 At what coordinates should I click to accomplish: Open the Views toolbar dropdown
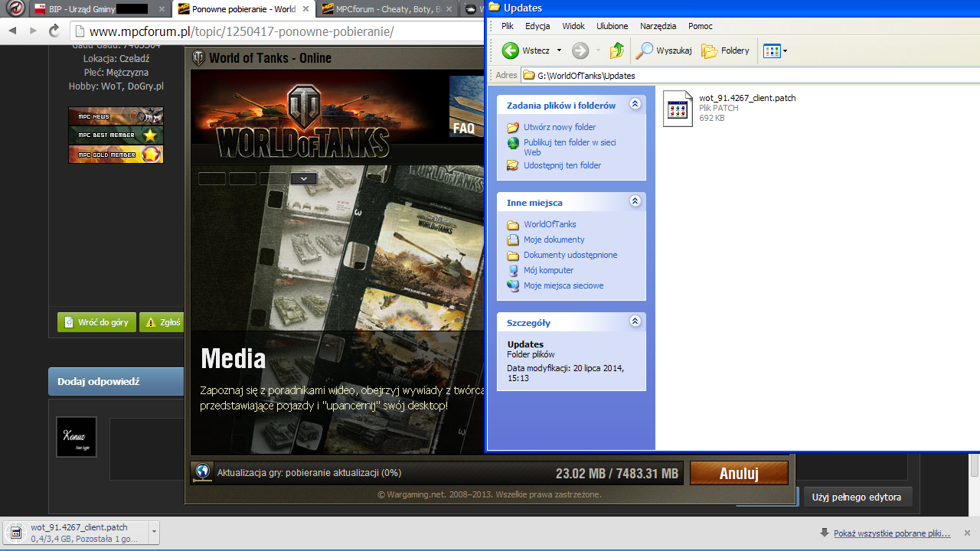click(x=776, y=51)
